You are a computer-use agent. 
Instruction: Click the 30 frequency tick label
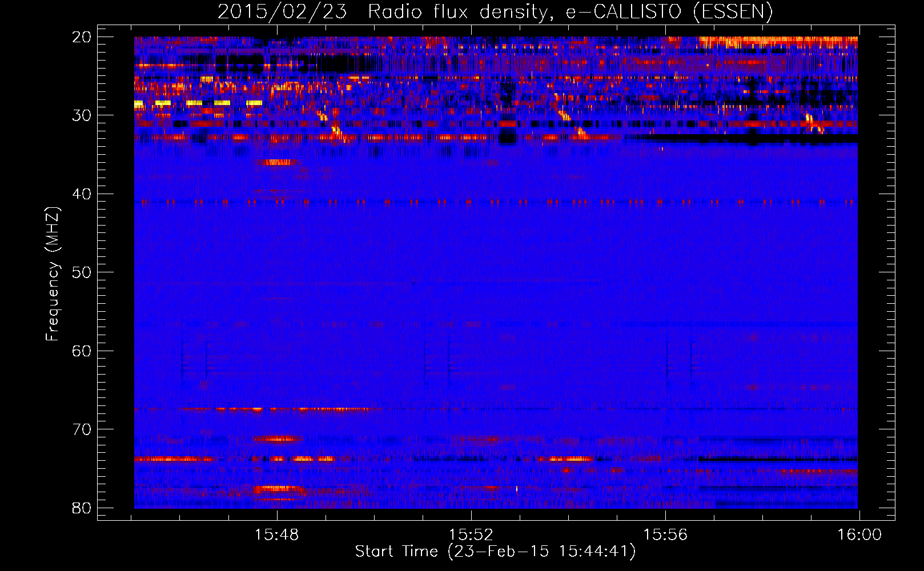pyautogui.click(x=82, y=115)
